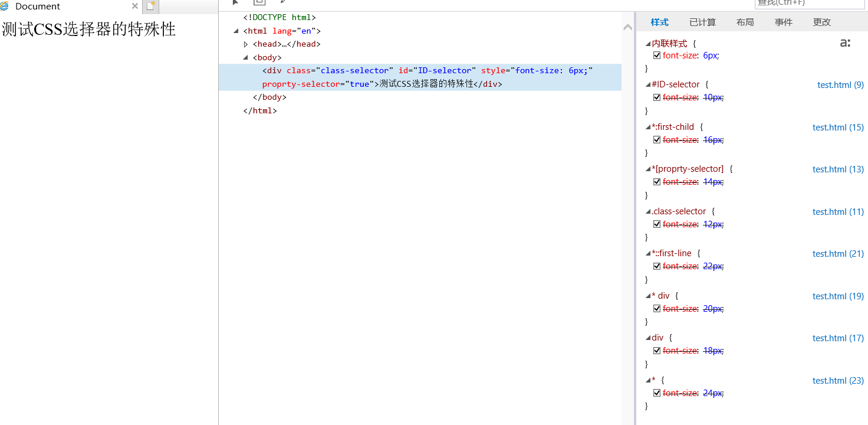Toggle the a: pseudo-state icon in Styles panel

(x=846, y=42)
